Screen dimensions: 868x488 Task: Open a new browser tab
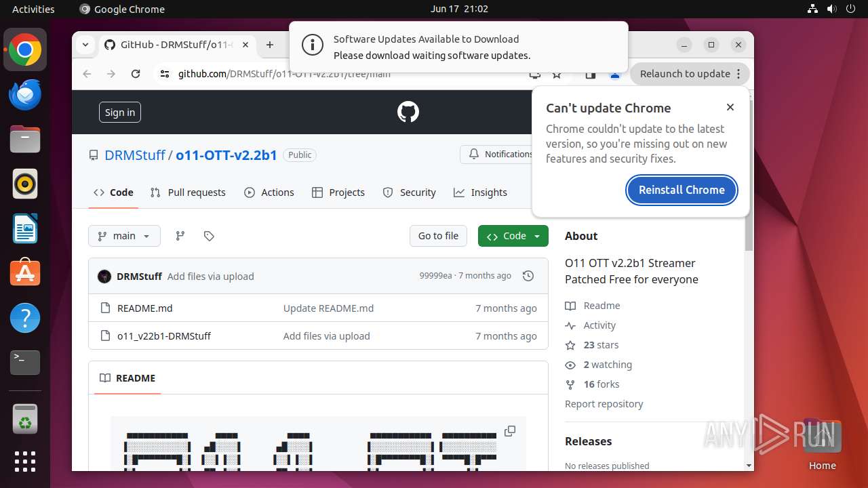click(270, 45)
